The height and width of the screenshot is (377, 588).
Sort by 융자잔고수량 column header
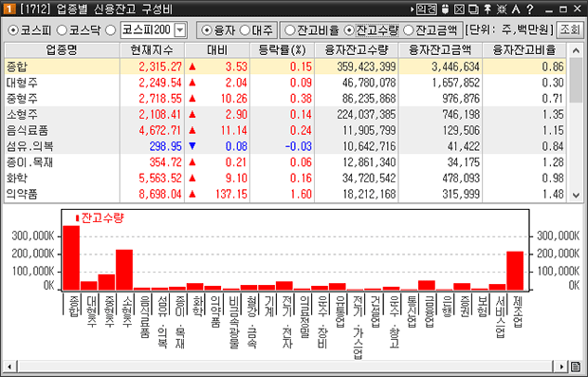[357, 50]
